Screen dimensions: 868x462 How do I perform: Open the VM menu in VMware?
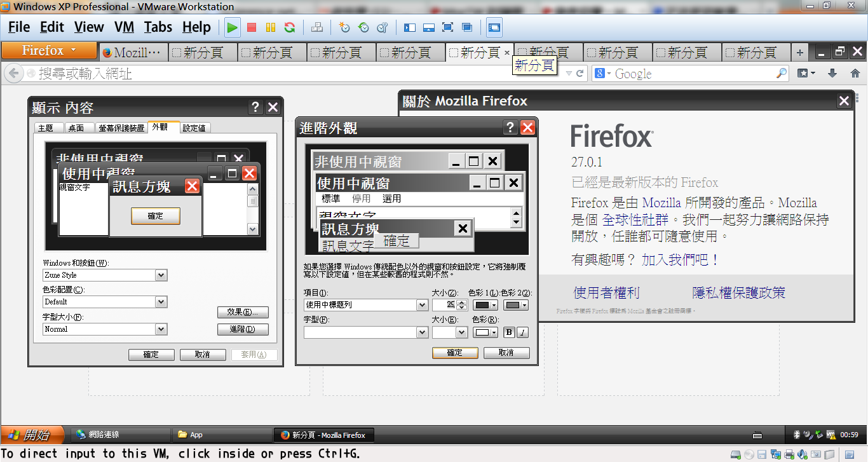(124, 27)
